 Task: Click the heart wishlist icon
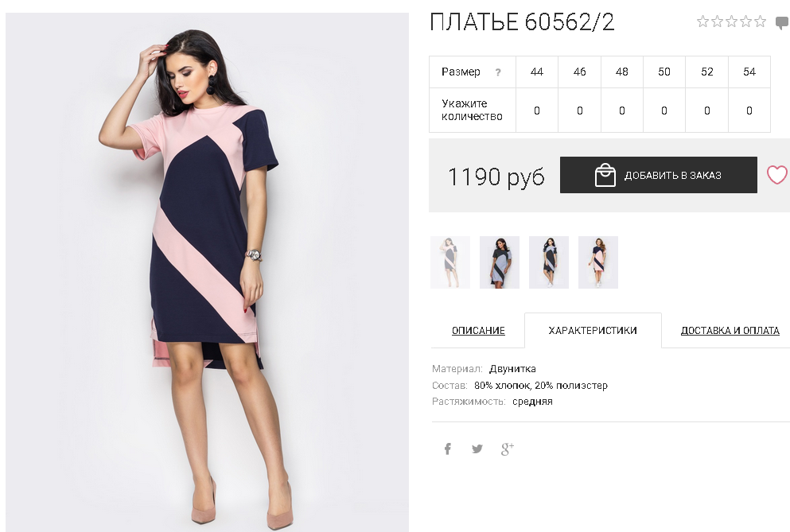click(777, 175)
